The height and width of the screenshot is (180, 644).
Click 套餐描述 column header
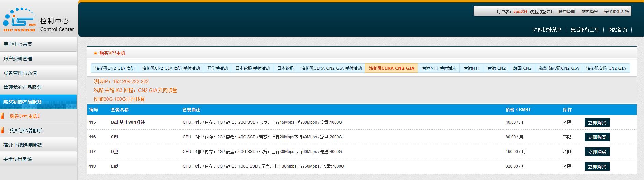coord(191,110)
